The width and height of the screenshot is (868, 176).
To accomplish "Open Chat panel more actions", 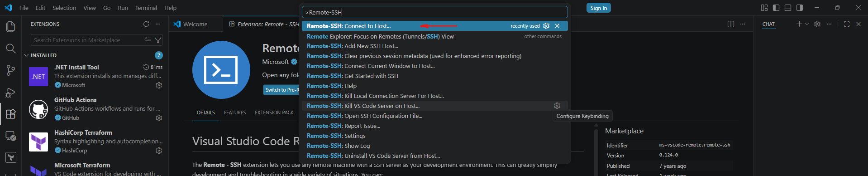I will point(829,24).
